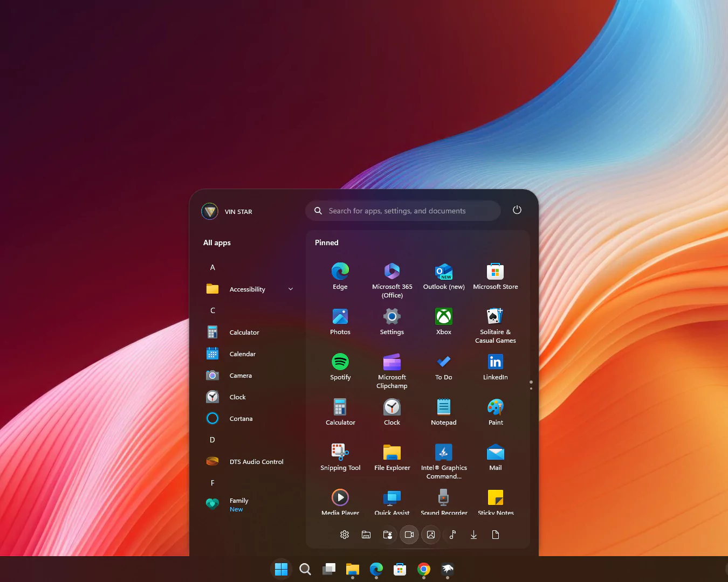Open the Family app marked New
This screenshot has width=728, height=582.
pyautogui.click(x=249, y=505)
